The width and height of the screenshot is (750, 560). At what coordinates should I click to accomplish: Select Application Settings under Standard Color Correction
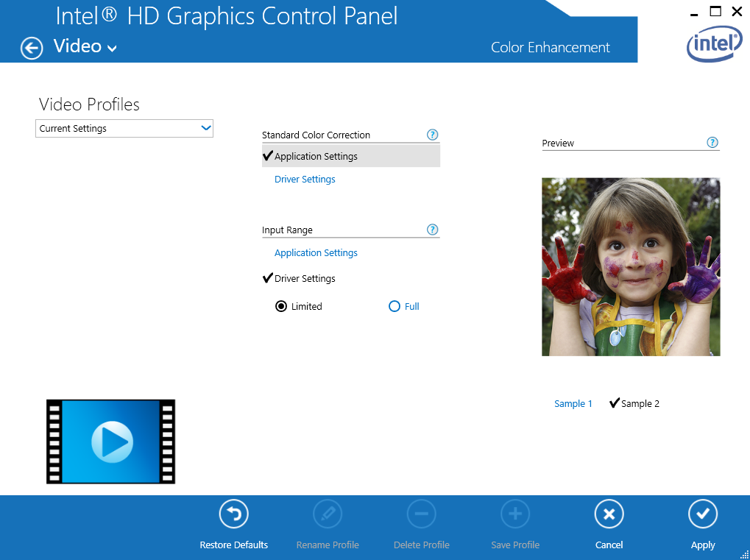click(x=351, y=156)
